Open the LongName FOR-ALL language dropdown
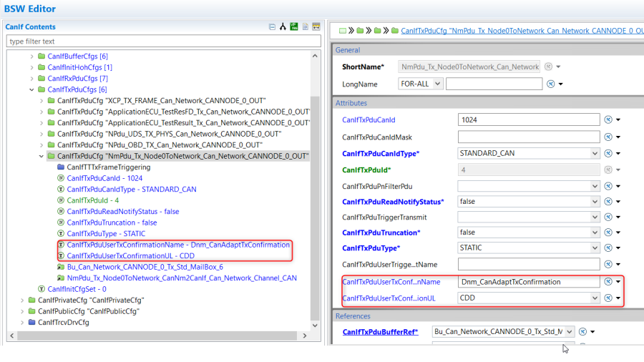644x362 pixels. point(437,84)
